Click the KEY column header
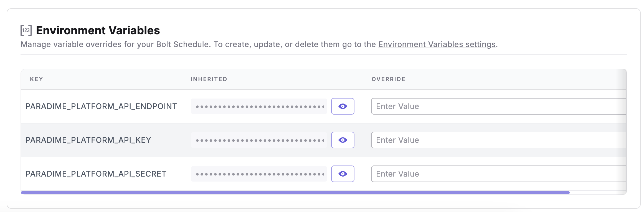644x212 pixels. click(x=37, y=79)
